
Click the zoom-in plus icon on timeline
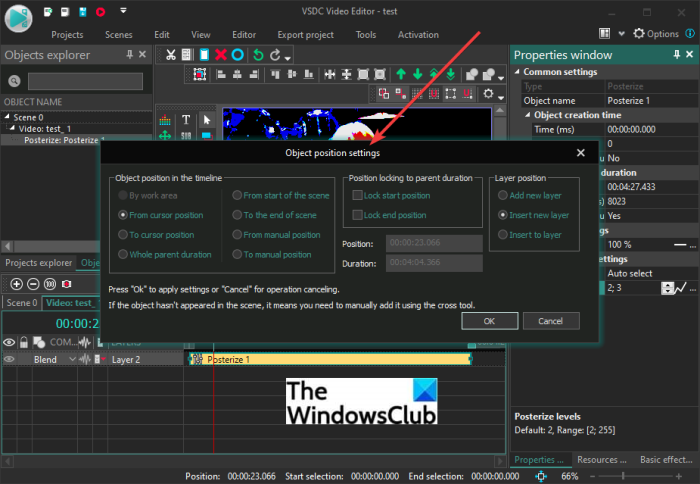pos(15,284)
